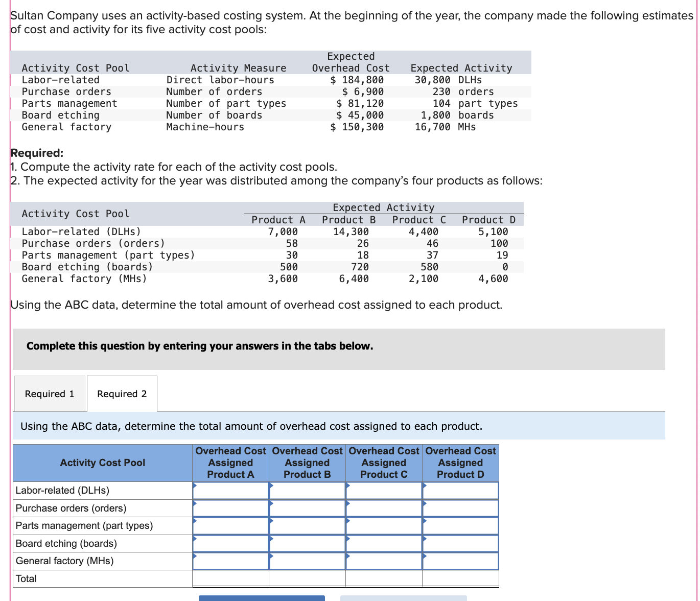Click Labor-related Product D input cell
Viewport: 700px width, 601px height.
(460, 491)
